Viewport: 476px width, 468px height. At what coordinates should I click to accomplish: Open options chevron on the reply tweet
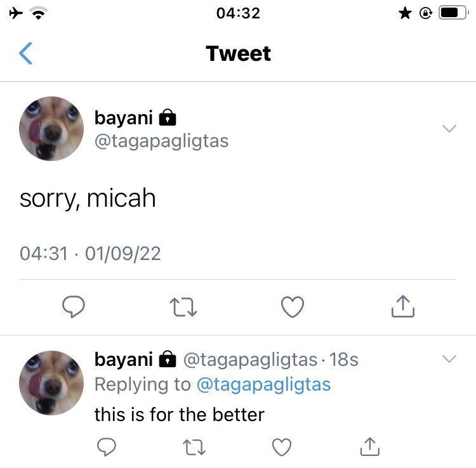click(449, 358)
